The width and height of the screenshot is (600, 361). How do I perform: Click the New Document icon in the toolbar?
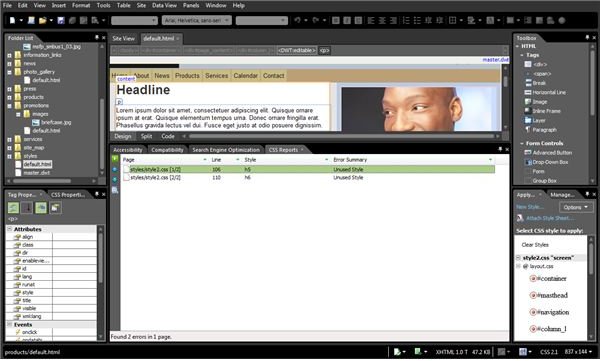(x=12, y=20)
